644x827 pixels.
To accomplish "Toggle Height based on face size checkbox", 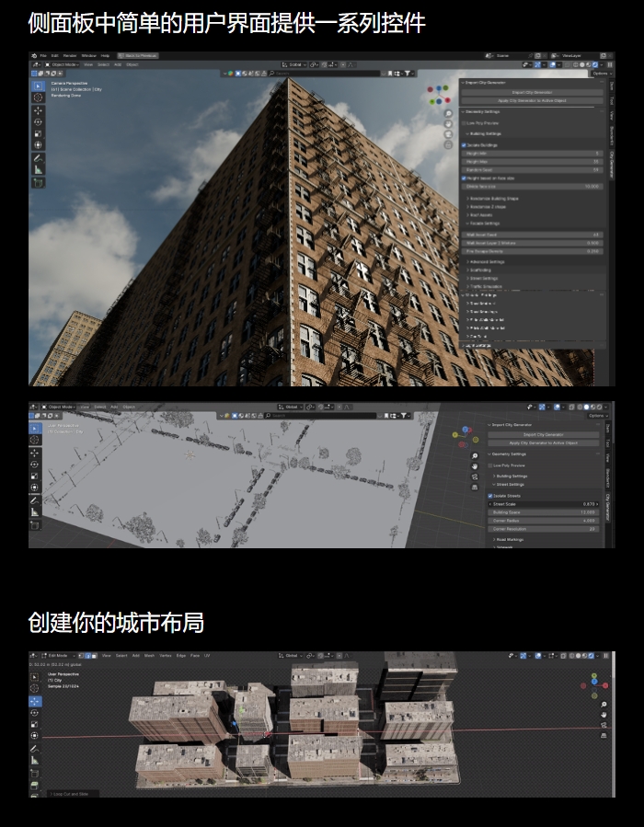I will tap(464, 178).
